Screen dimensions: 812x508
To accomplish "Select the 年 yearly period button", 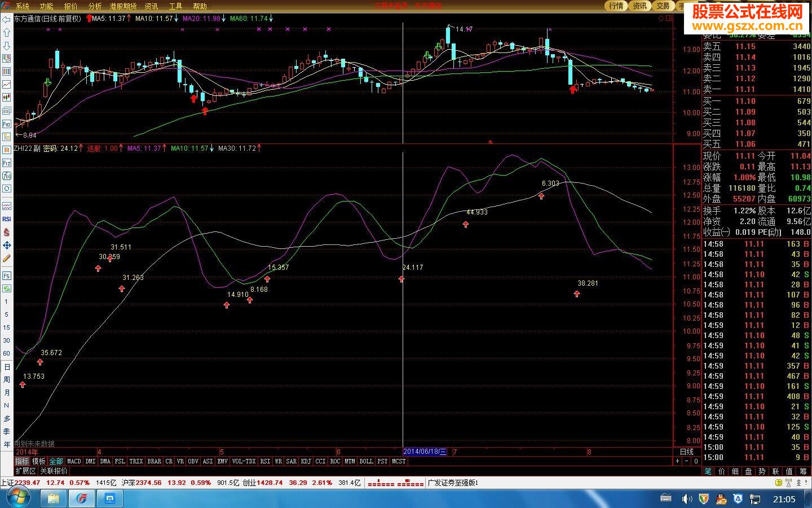I will tap(7, 444).
